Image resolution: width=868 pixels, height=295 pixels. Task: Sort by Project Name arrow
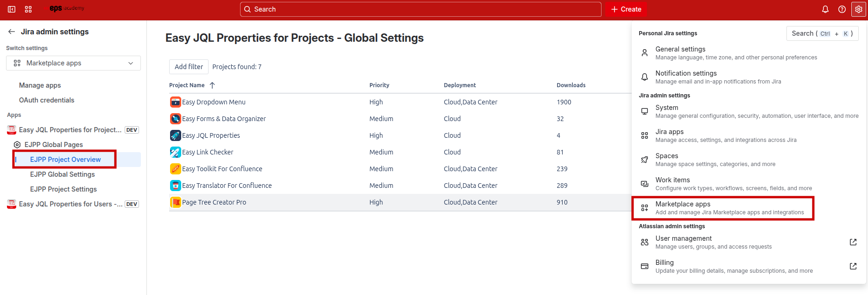click(212, 85)
